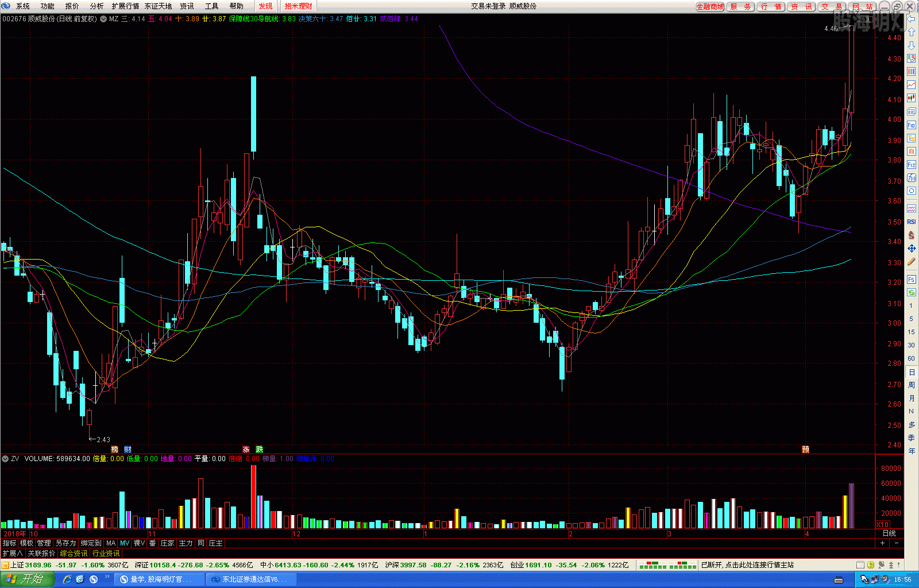919x588 pixels.
Task: Select the 多 multi-period toggle
Action: [x=912, y=424]
